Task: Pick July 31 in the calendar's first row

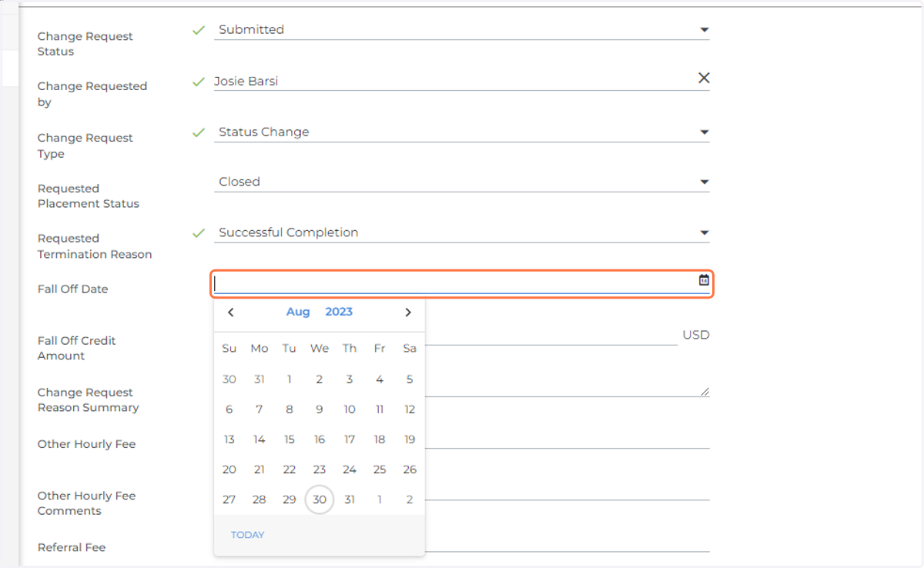Action: point(259,379)
